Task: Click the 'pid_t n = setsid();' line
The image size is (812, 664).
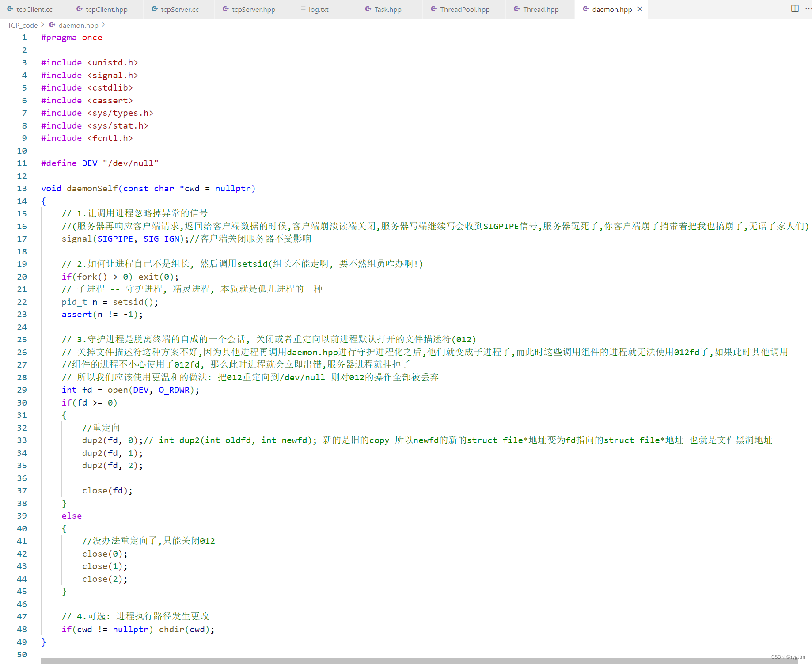Action: [x=110, y=302]
